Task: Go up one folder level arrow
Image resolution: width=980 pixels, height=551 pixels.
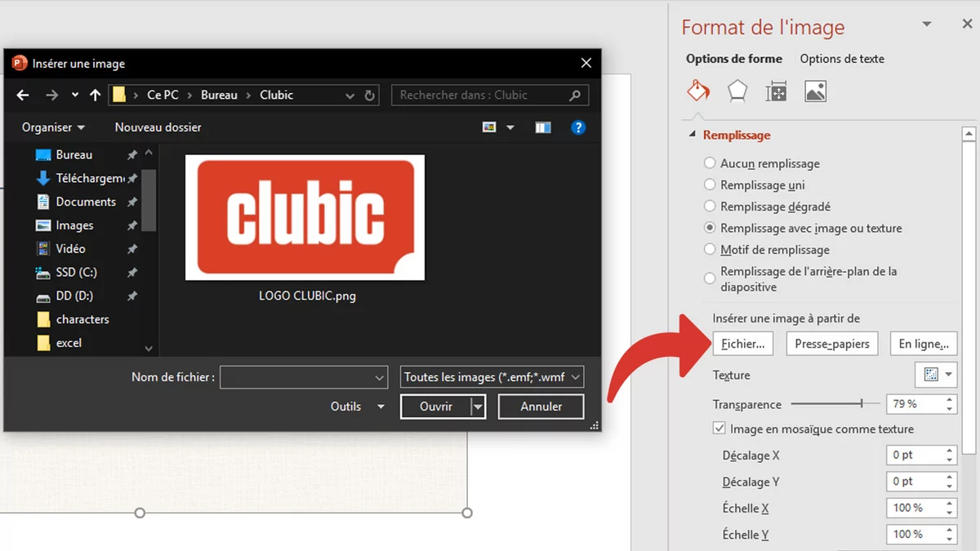Action: (x=95, y=96)
